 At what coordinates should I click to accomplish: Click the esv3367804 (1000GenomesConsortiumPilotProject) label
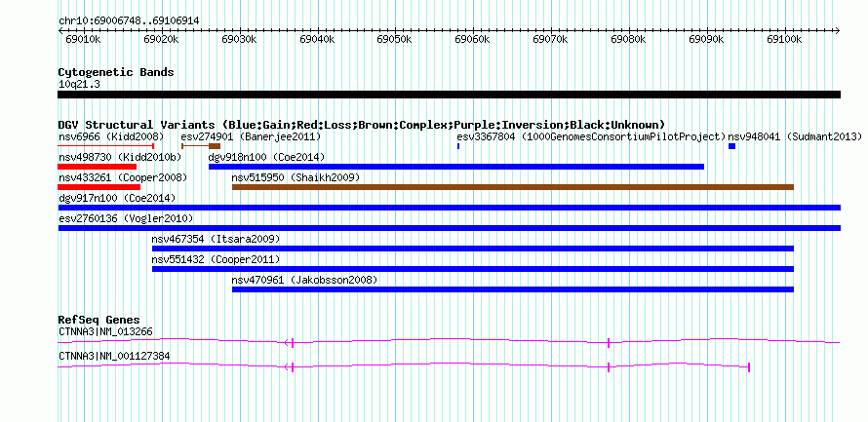tap(591, 136)
